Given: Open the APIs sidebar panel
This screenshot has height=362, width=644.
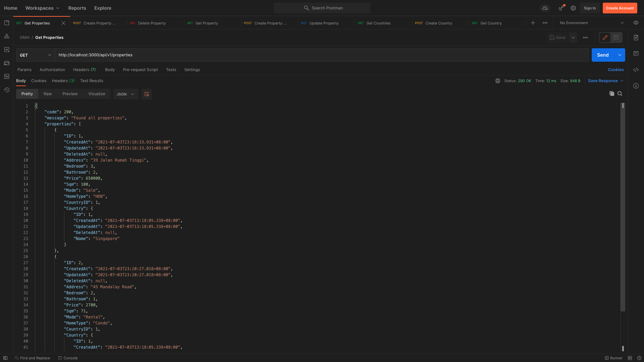Looking at the screenshot, I should pyautogui.click(x=7, y=36).
